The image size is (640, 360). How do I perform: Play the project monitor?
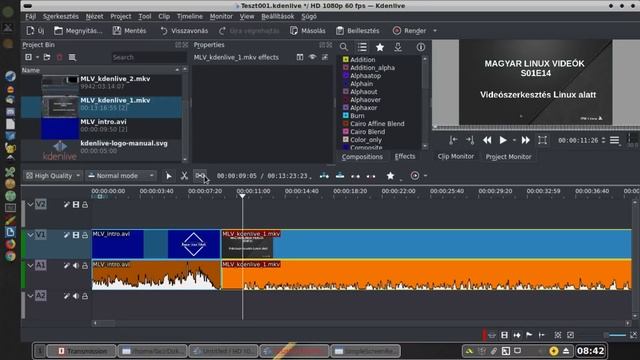pos(503,140)
